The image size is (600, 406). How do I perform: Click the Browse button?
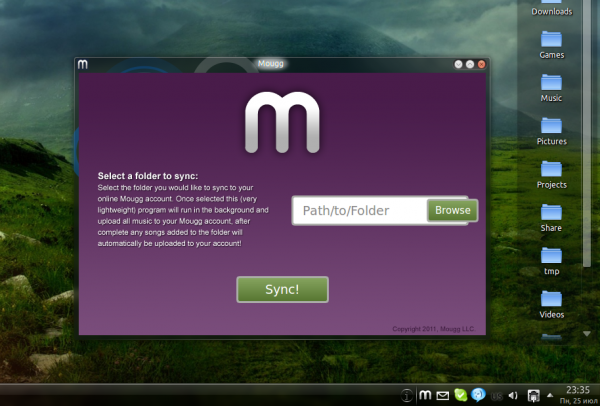(453, 210)
